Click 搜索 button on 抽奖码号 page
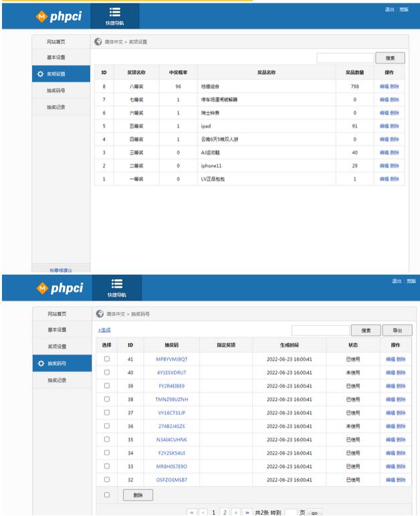This screenshot has width=420, height=516. click(366, 331)
